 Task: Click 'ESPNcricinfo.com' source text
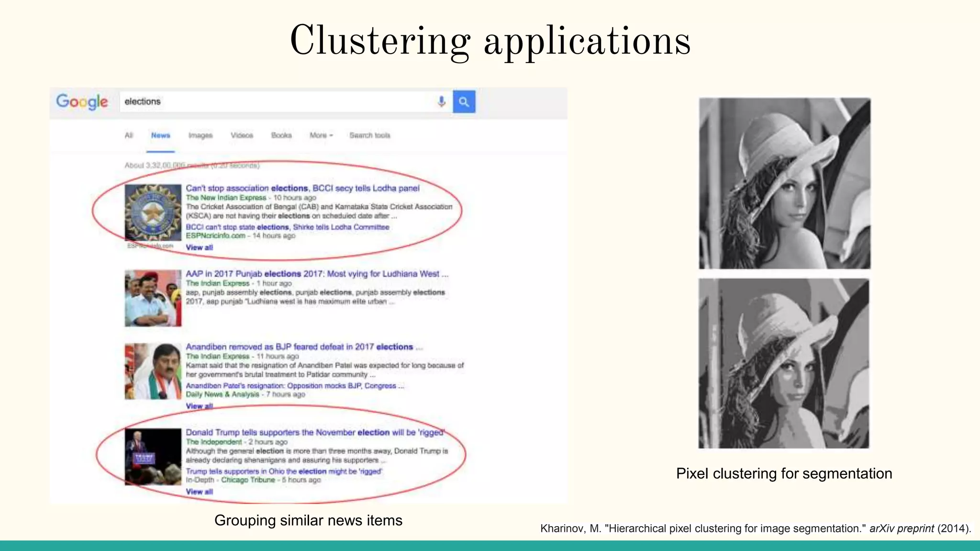click(215, 236)
